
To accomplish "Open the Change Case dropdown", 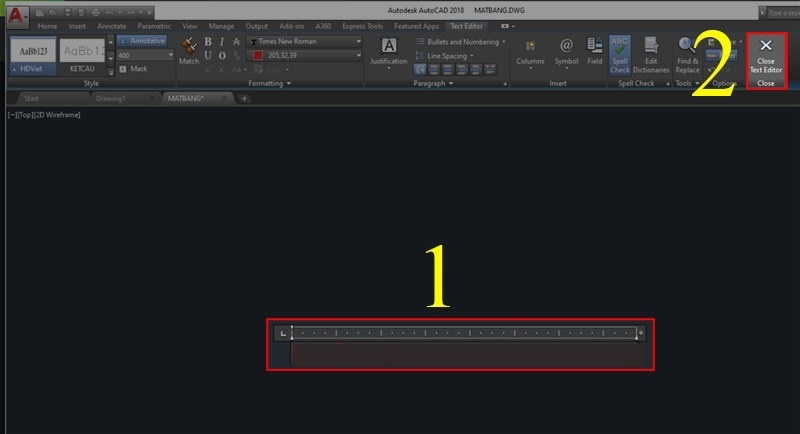I will click(238, 69).
